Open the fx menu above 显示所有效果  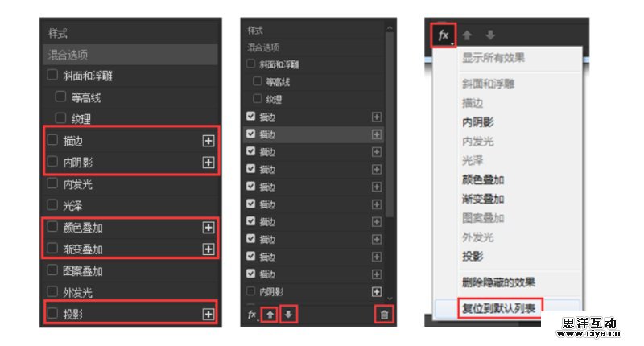click(444, 35)
